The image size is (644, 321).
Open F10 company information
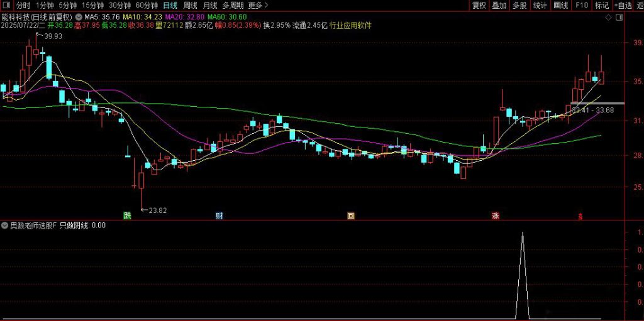coord(581,5)
